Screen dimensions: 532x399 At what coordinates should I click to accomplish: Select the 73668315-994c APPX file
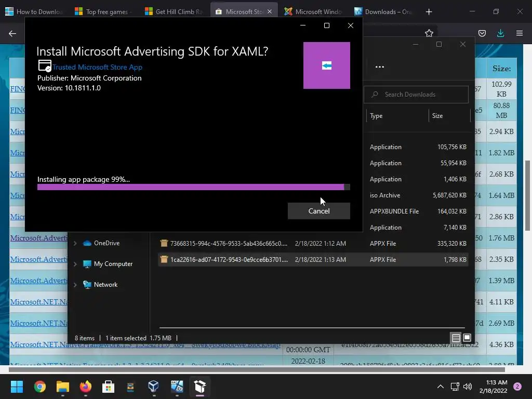[313, 243]
